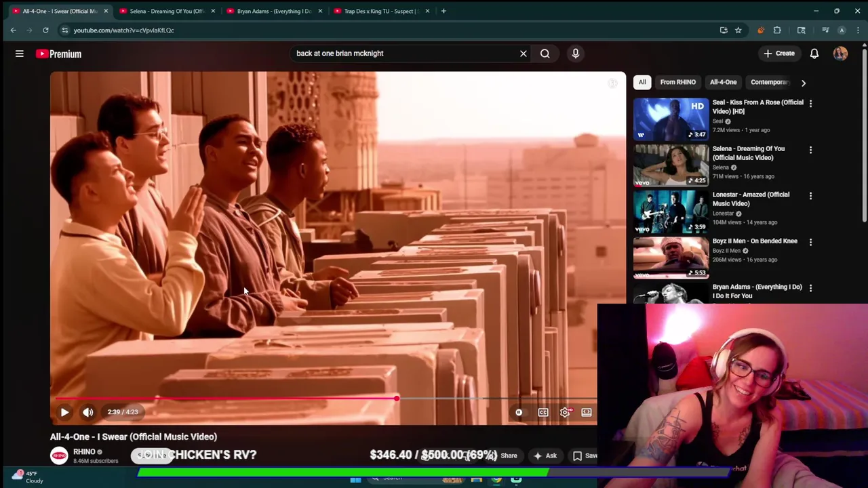Screen dimensions: 868x488
Task: Open the Boyz II Men channel name link
Action: click(726, 251)
